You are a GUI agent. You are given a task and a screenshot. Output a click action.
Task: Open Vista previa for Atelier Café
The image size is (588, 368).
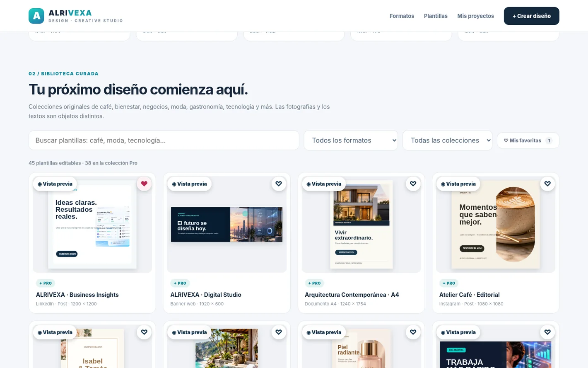pyautogui.click(x=458, y=184)
